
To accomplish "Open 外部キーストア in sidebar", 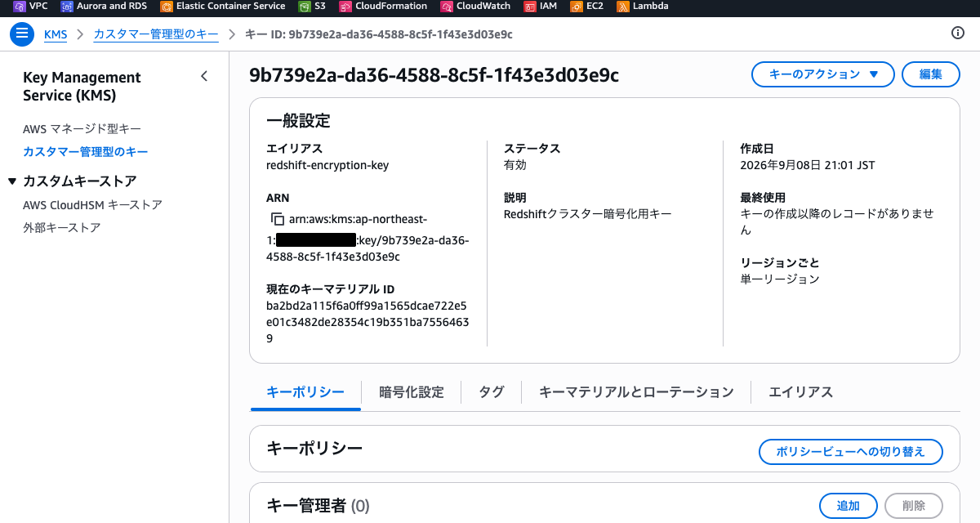I will coord(62,228).
